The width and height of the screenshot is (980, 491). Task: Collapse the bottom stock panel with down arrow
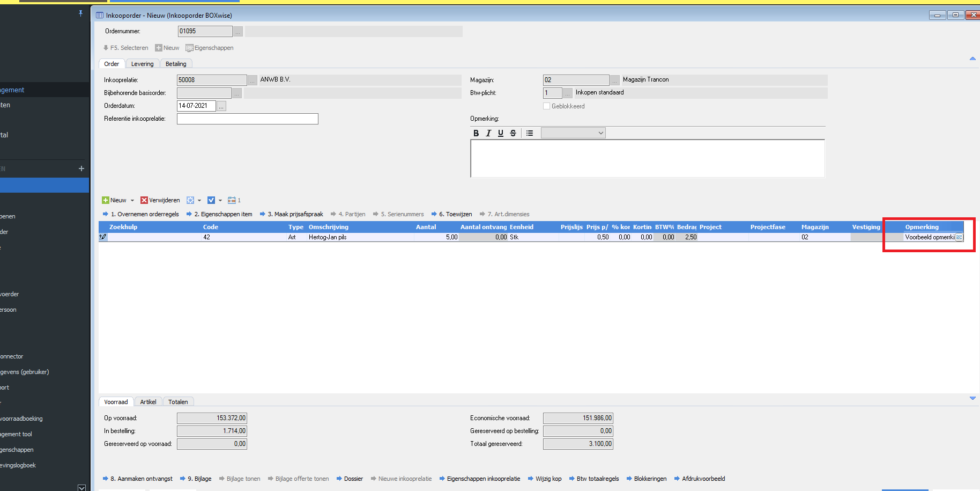(x=972, y=398)
